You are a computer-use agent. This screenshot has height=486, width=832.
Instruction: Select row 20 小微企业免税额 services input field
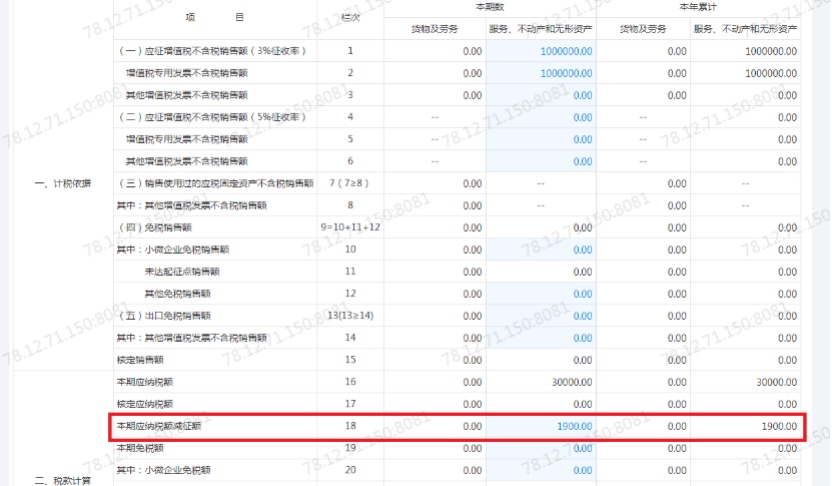[541, 470]
